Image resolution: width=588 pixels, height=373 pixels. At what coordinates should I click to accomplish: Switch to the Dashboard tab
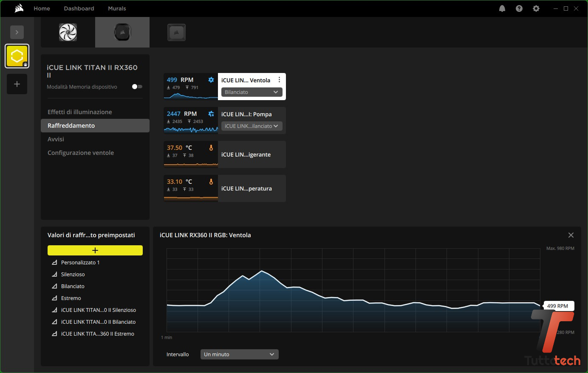[79, 8]
